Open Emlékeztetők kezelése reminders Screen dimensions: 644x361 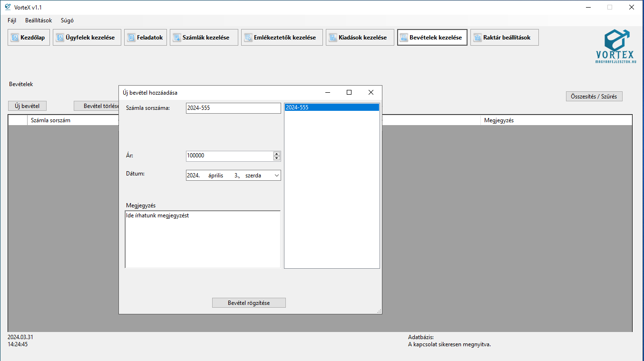tap(282, 38)
